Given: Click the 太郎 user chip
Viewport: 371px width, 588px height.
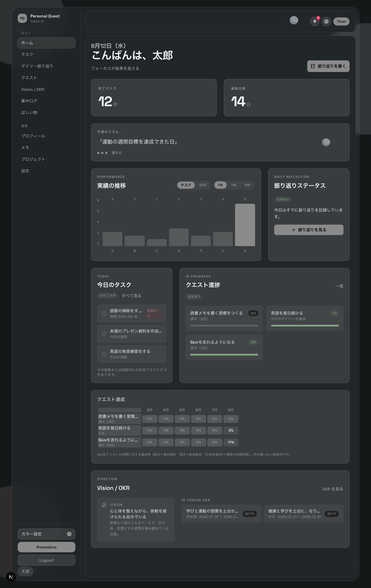Looking at the screenshot, I should (x=25, y=571).
